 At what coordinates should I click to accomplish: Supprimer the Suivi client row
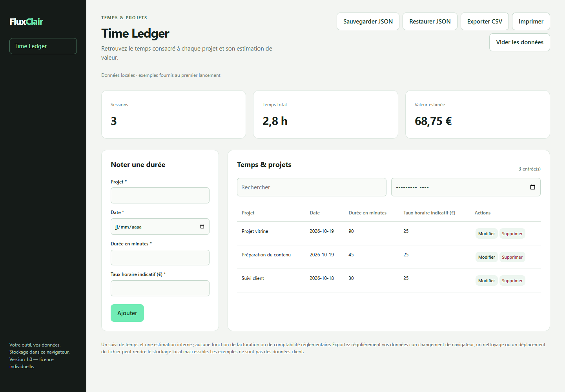512,281
